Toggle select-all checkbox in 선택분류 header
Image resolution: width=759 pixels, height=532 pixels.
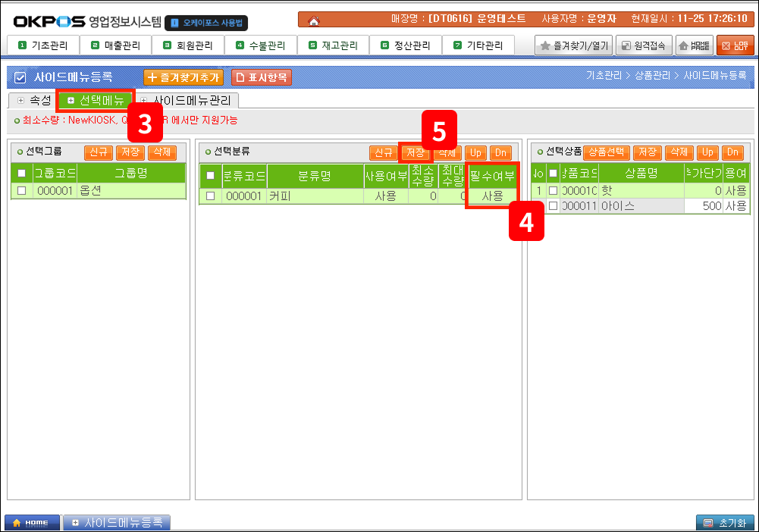coord(210,175)
